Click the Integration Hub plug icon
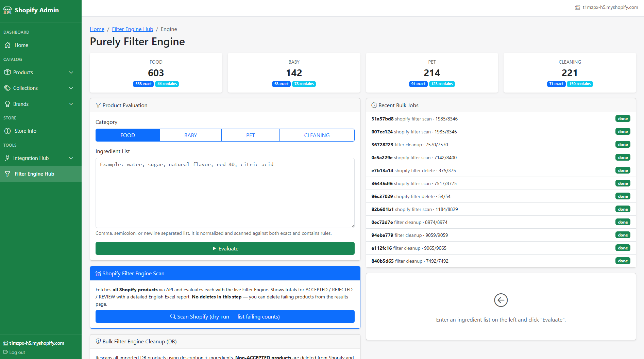 (x=7, y=158)
